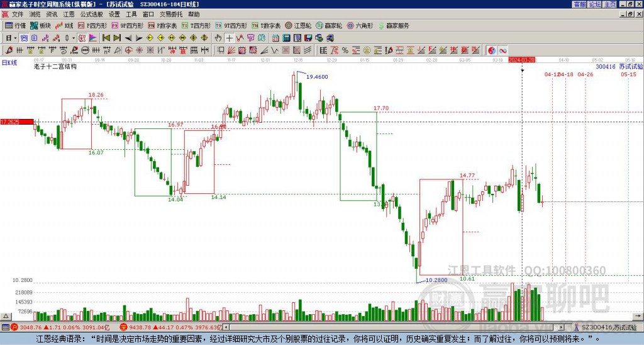Click the highlighted 2024-03-28 date marker
Screen dimensions: 644x345
[x=522, y=60]
